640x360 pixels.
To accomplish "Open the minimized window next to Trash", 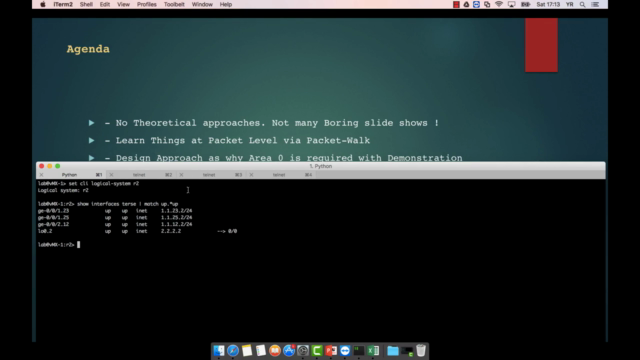I will point(407,351).
